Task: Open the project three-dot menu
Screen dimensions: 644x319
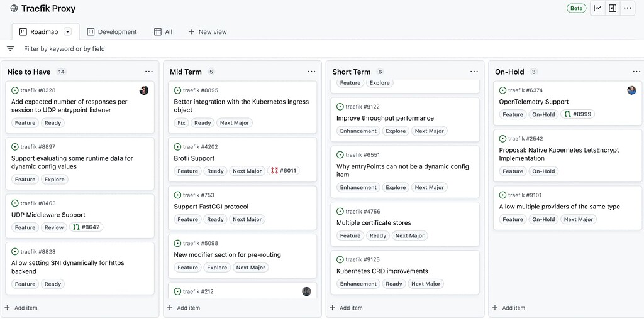Action: 628,8
